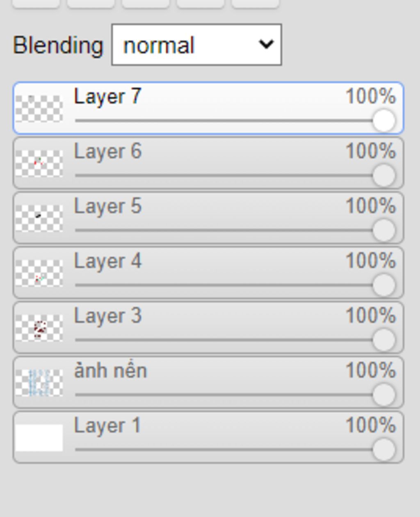420x517 pixels.
Task: Select Layer 6 thumbnail
Action: [x=39, y=164]
